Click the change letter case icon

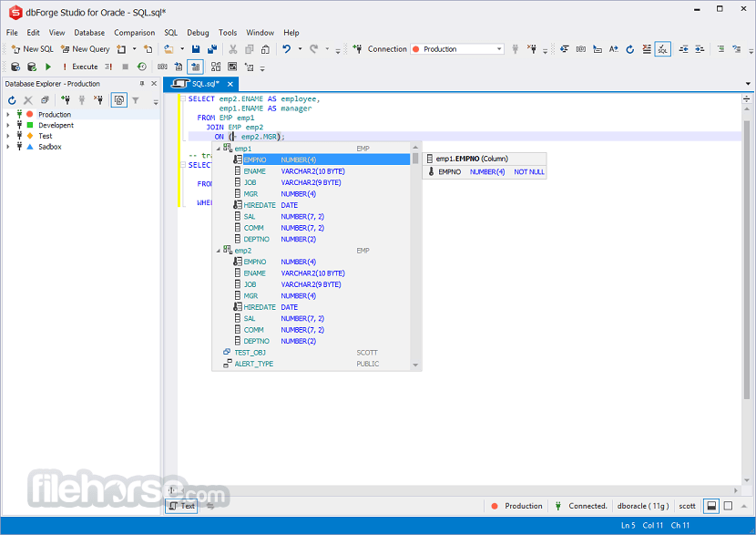tap(614, 49)
